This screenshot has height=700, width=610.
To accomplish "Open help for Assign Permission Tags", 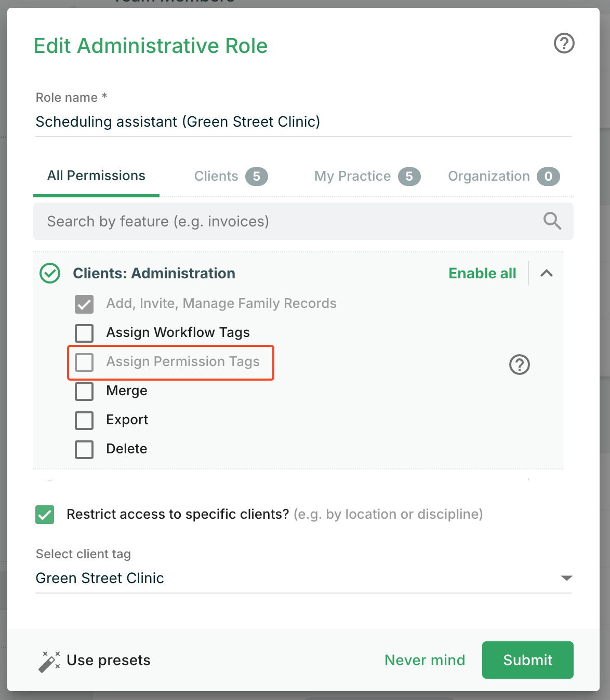I will click(519, 365).
